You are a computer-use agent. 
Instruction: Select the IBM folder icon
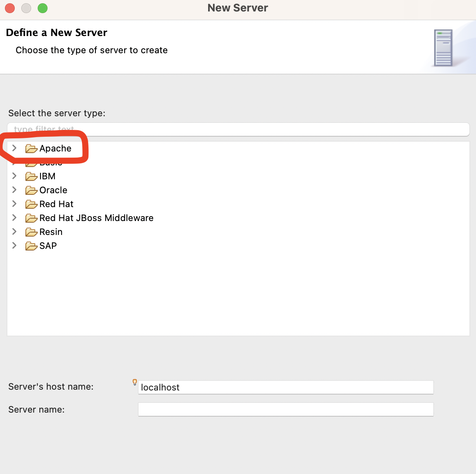click(x=31, y=176)
